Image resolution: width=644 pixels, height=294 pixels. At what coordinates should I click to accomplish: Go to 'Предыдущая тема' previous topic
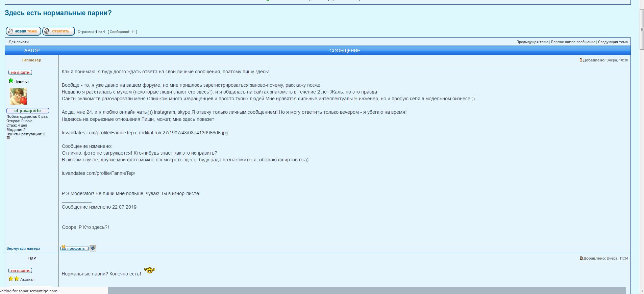click(532, 42)
